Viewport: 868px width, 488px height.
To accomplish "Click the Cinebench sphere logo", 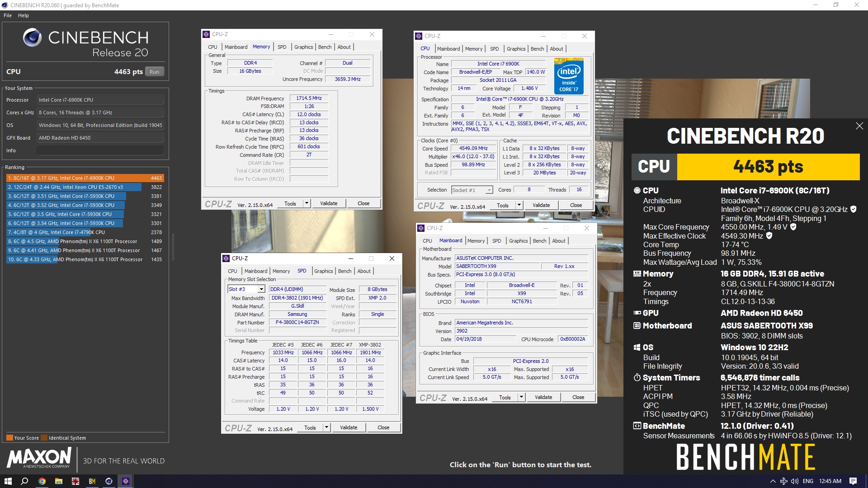I will point(33,38).
